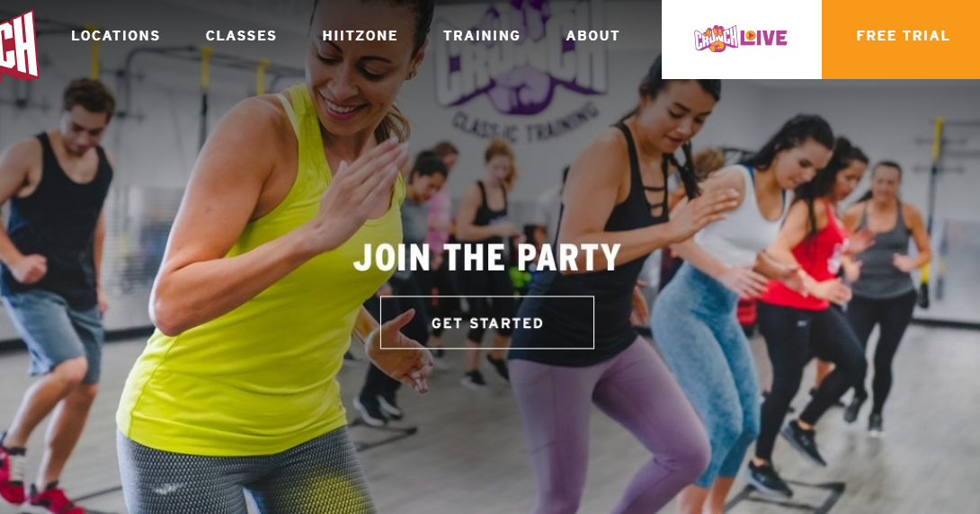Click the purple LIVE wordmark

pos(763,39)
